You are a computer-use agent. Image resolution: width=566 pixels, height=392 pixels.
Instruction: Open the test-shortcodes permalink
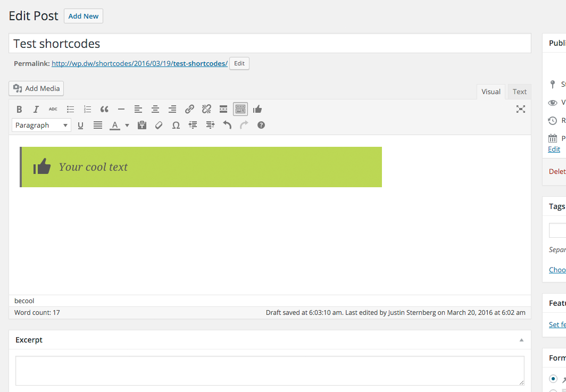point(140,63)
